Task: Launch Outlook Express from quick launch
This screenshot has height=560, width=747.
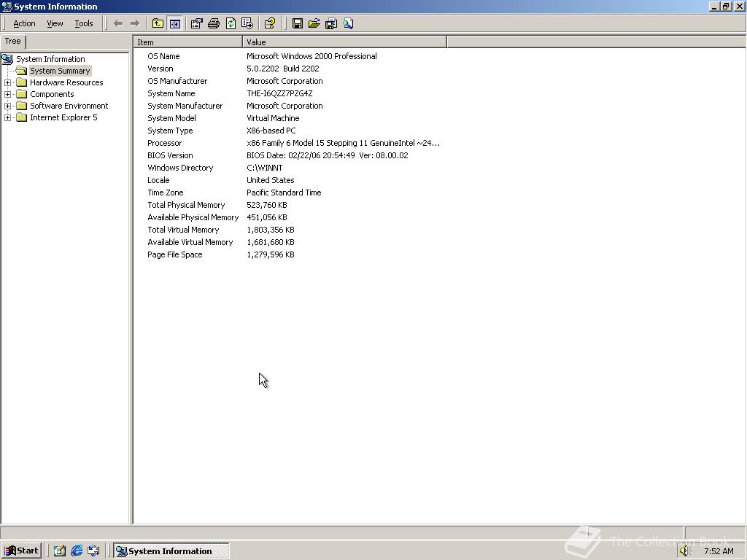Action: (x=94, y=551)
